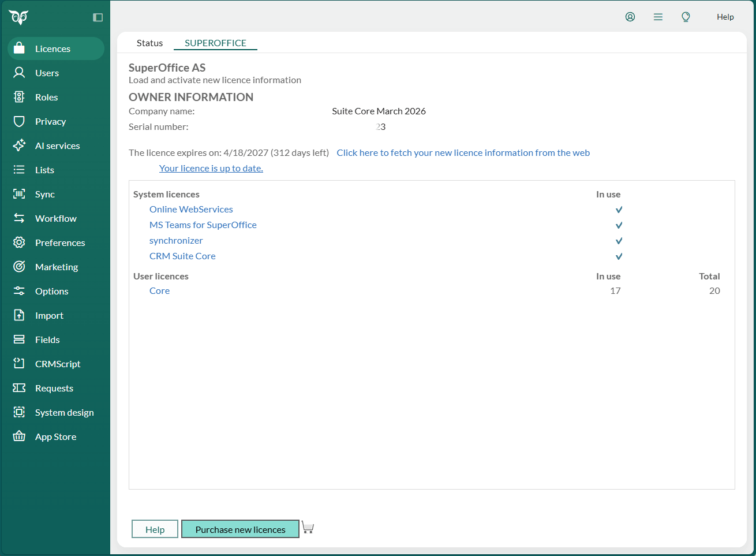Click link to fetch new licence information
756x556 pixels.
pos(463,152)
